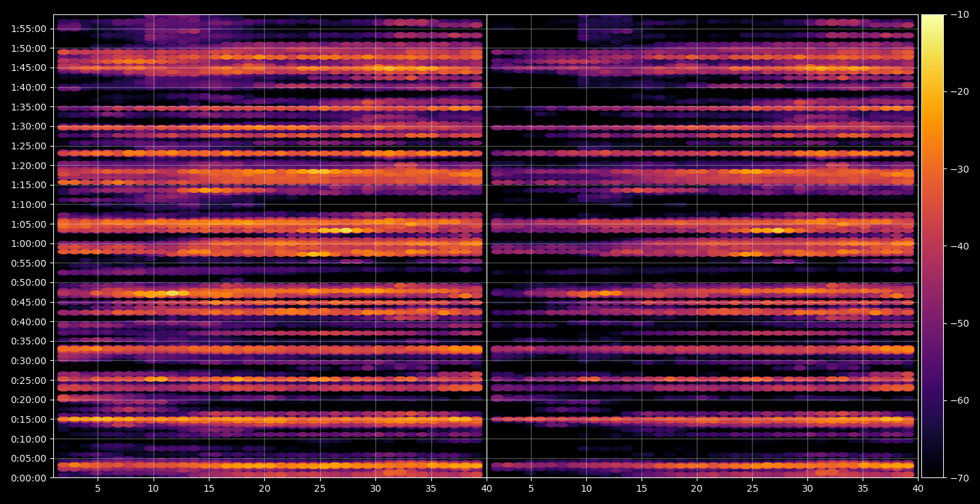Click x-axis label 40 beside the colorbar
The image size is (980, 504).
pos(918,489)
